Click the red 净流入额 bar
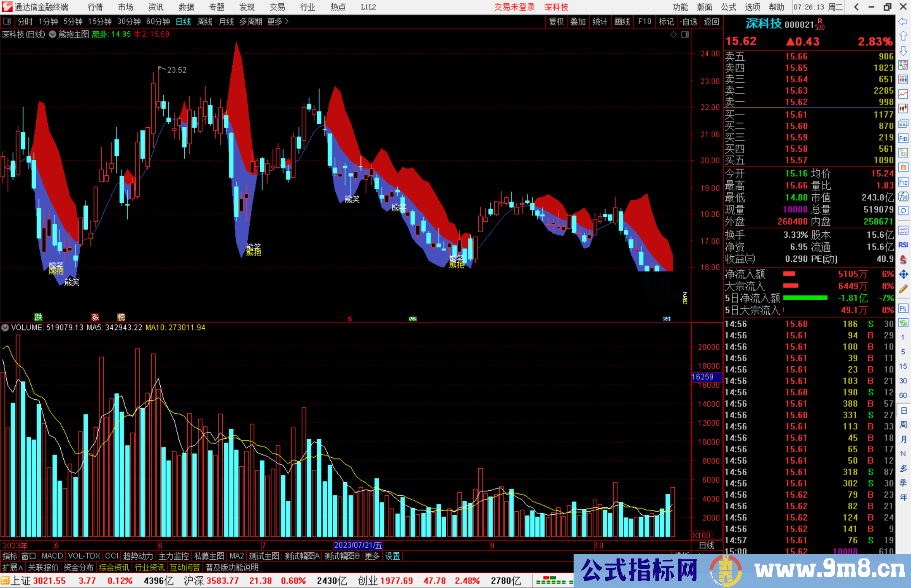The height and width of the screenshot is (588, 911). pos(789,274)
